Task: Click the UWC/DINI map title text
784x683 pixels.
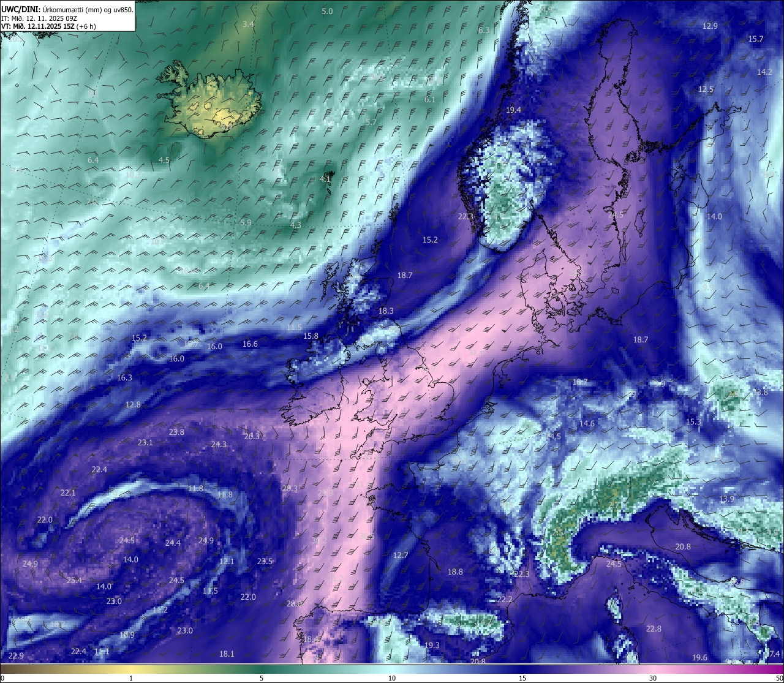Action: (x=67, y=10)
